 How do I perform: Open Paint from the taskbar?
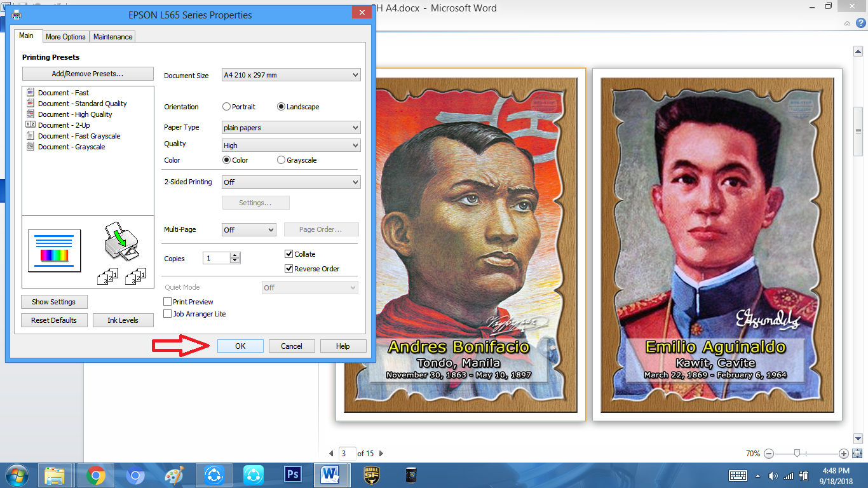click(x=174, y=475)
